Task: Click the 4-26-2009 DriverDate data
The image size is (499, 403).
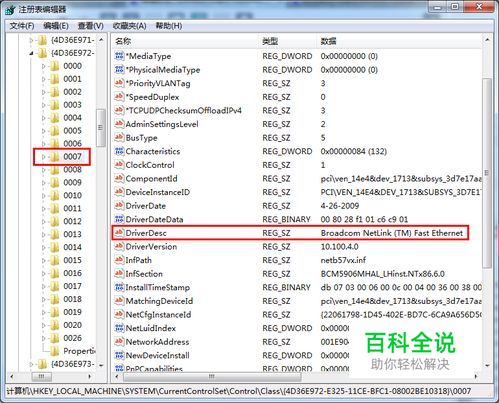Action: pos(340,206)
